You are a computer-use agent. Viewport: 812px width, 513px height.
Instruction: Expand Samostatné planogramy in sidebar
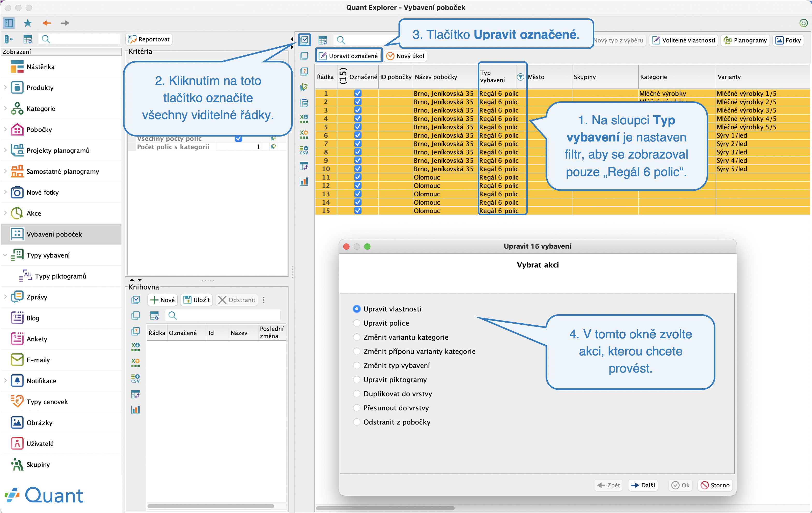click(x=5, y=171)
